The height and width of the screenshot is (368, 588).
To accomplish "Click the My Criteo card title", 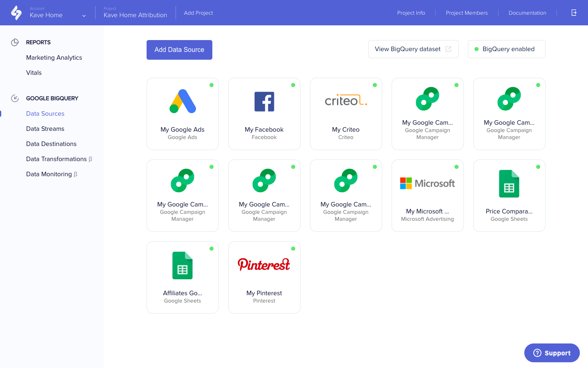I will click(346, 130).
